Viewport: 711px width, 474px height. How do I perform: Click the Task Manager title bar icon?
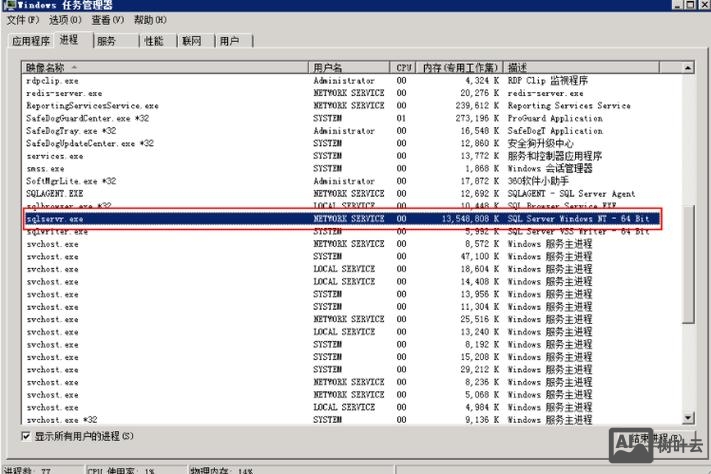8,5
